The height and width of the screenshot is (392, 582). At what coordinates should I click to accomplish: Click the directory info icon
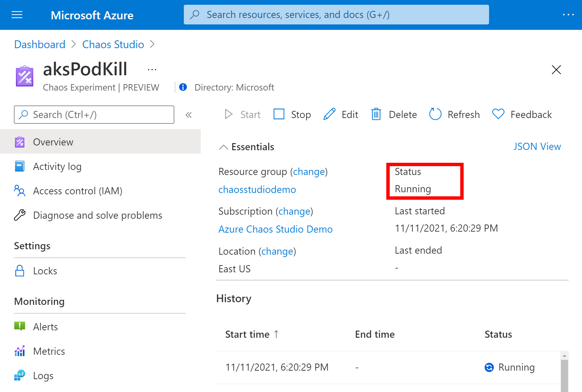tap(183, 87)
